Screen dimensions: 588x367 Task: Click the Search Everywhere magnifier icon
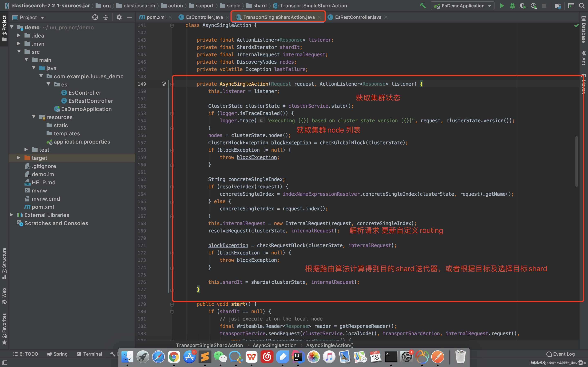(582, 6)
